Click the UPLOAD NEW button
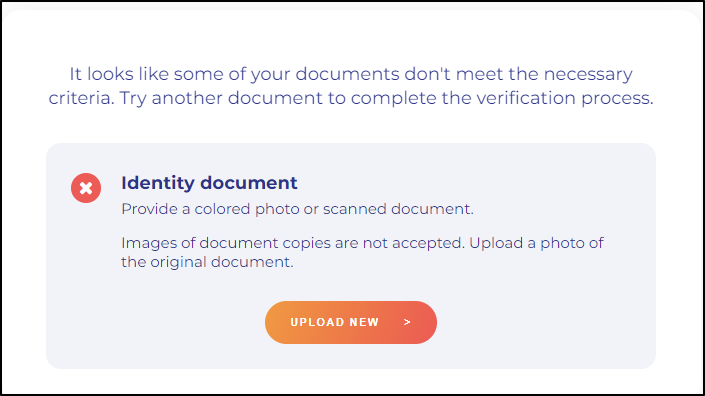Viewport: 705px width, 396px height. click(x=351, y=322)
